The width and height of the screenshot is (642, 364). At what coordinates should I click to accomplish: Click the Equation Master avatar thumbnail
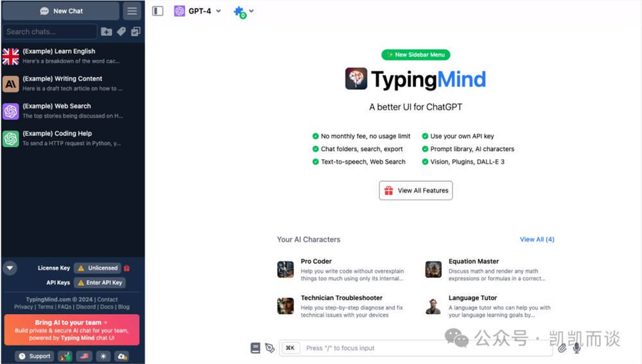(433, 270)
